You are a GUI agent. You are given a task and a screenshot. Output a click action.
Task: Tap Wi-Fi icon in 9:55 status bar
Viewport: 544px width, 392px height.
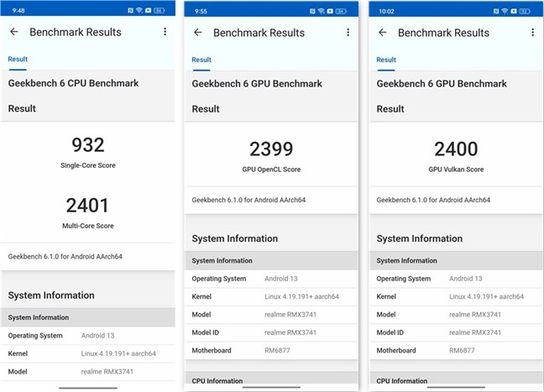coord(322,11)
